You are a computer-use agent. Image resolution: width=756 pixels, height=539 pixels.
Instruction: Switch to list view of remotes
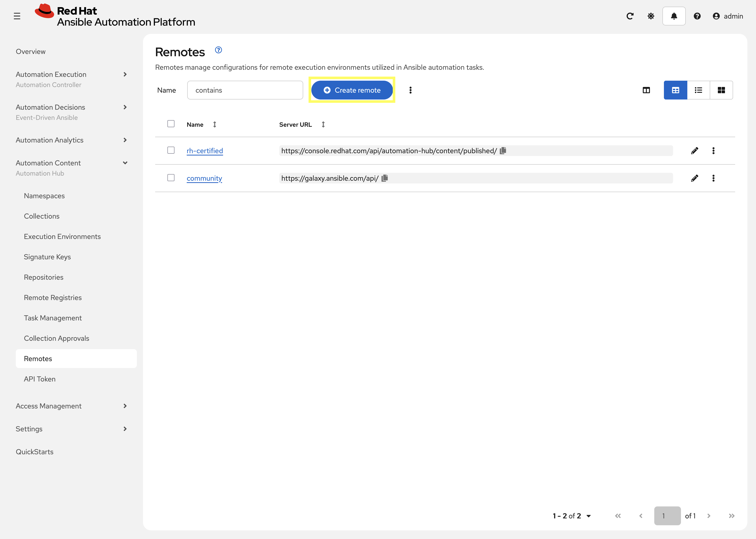[698, 90]
